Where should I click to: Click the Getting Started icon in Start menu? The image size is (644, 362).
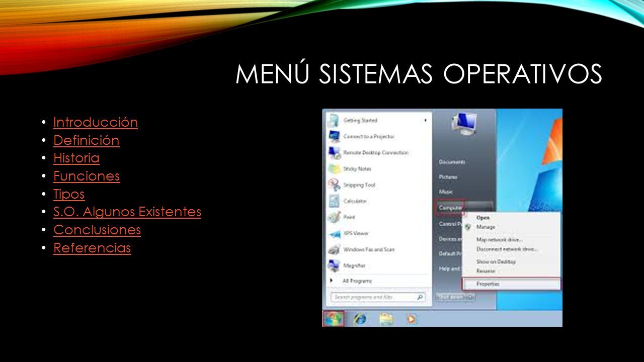coord(334,120)
